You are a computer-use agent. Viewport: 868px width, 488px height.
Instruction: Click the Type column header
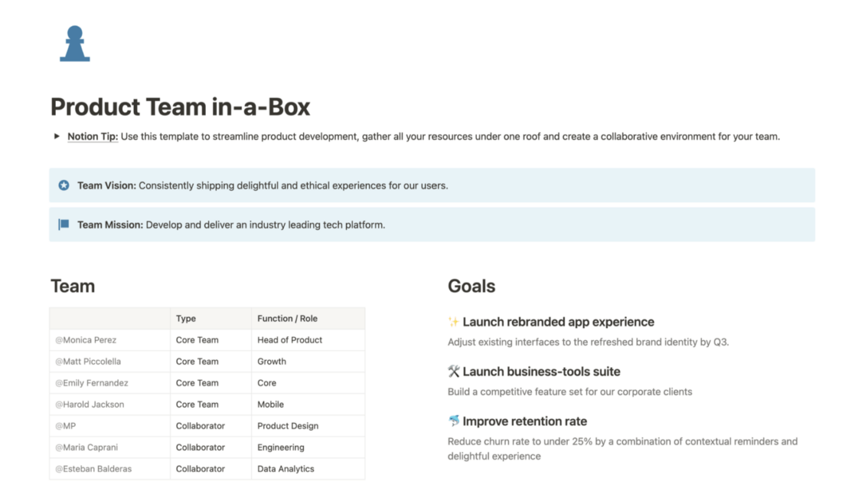click(211, 318)
